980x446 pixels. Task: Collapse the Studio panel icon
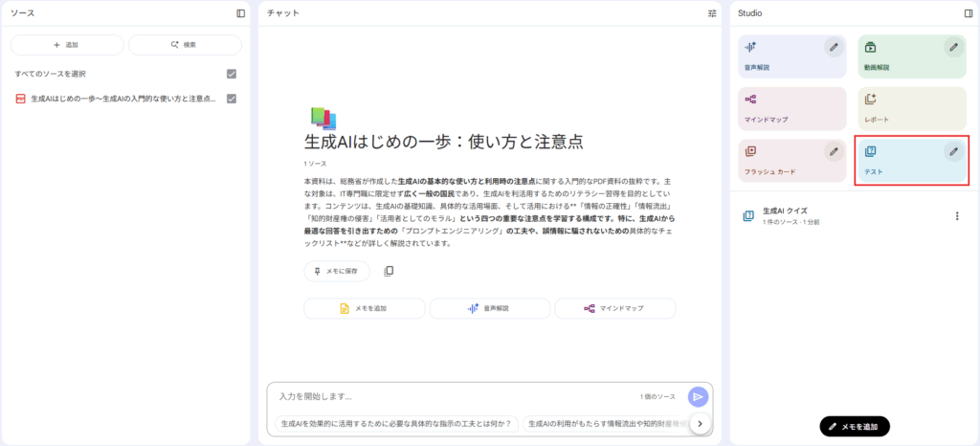pyautogui.click(x=968, y=13)
